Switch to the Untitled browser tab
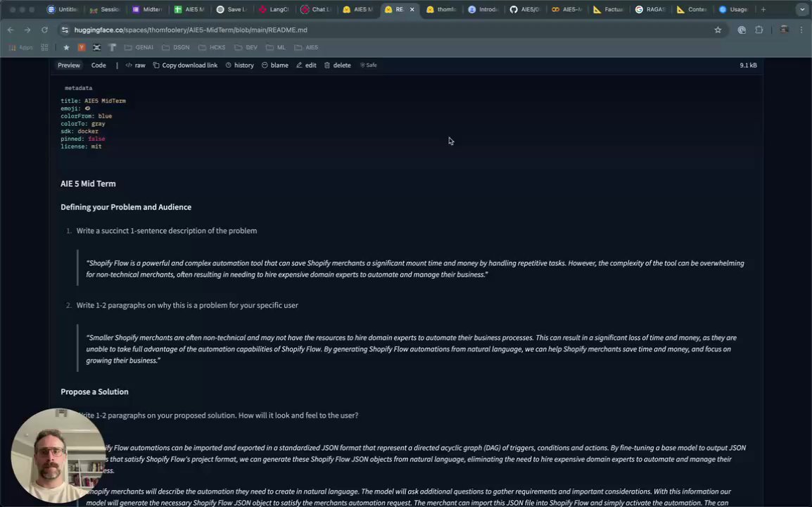The height and width of the screenshot is (507, 812). click(x=62, y=9)
